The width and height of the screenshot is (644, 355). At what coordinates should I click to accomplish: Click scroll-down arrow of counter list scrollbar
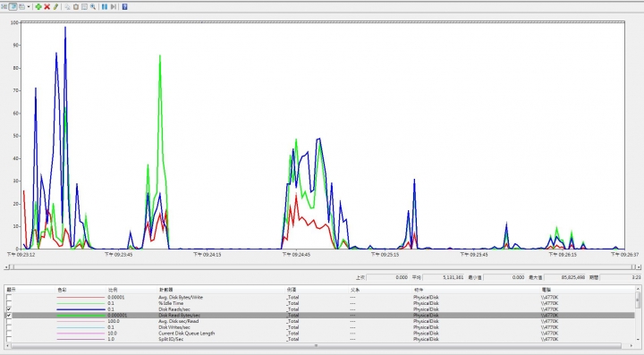click(x=638, y=340)
